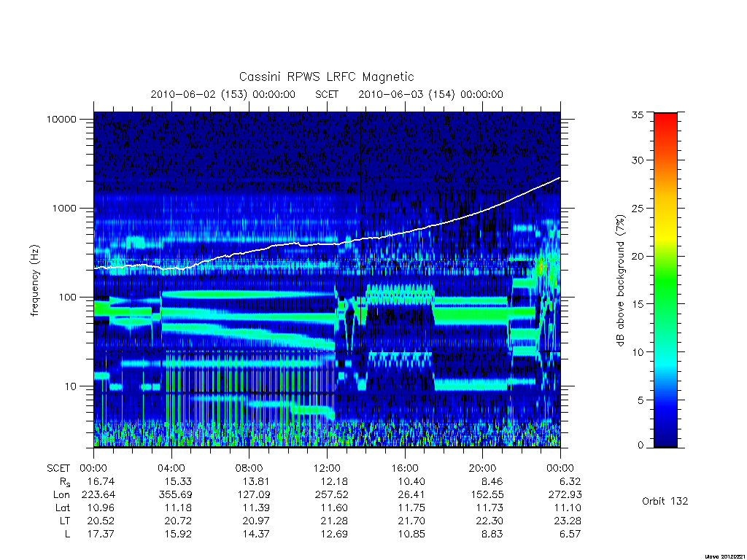The width and height of the screenshot is (747, 560).
Task: Click the 12:00 SCET time label
Action: [327, 468]
